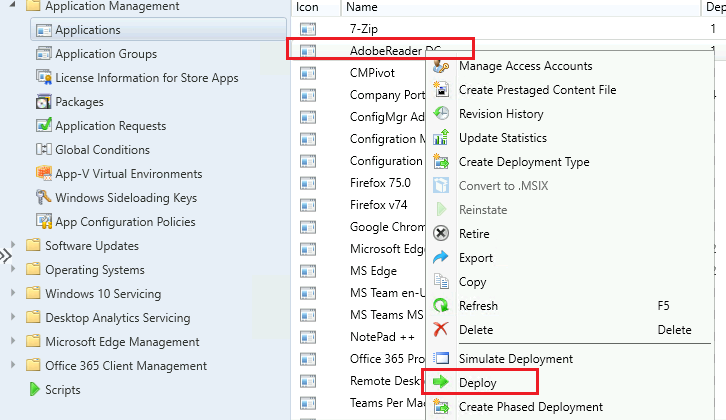
Task: Click the App-V Virtual Environments icon
Action: pos(44,174)
